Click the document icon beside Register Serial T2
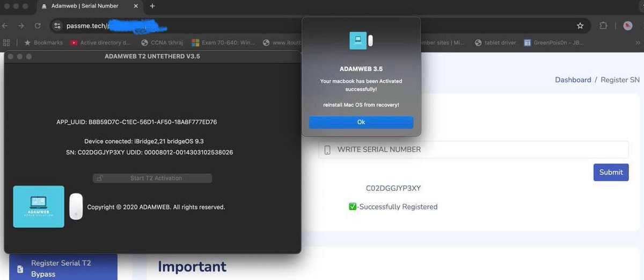This screenshot has height=280, width=644. point(20,268)
